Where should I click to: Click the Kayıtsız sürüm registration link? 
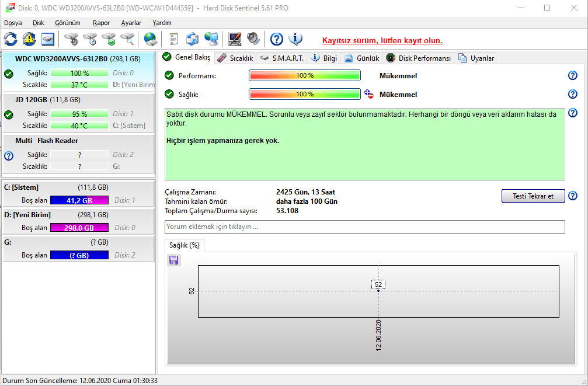click(382, 40)
